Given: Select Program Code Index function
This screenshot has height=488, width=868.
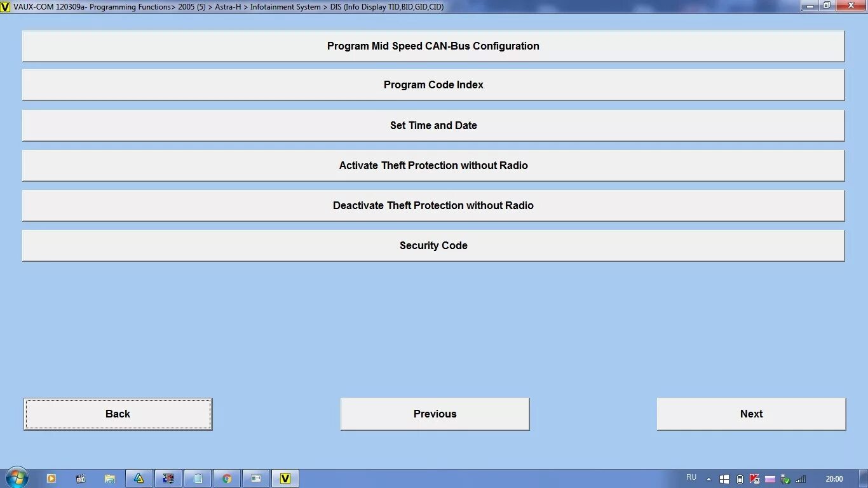Looking at the screenshot, I should coord(433,85).
